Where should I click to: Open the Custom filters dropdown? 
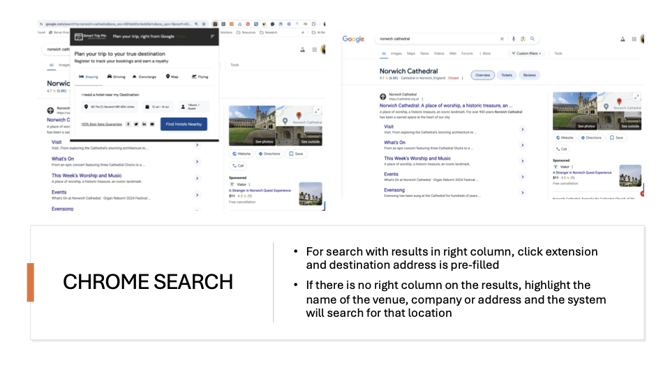[x=526, y=53]
